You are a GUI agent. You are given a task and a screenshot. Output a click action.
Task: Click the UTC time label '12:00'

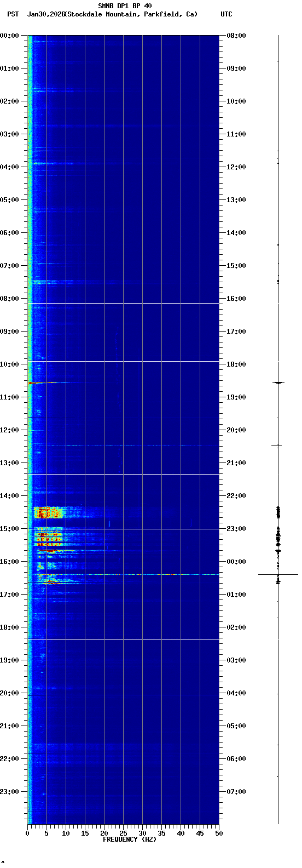click(236, 167)
